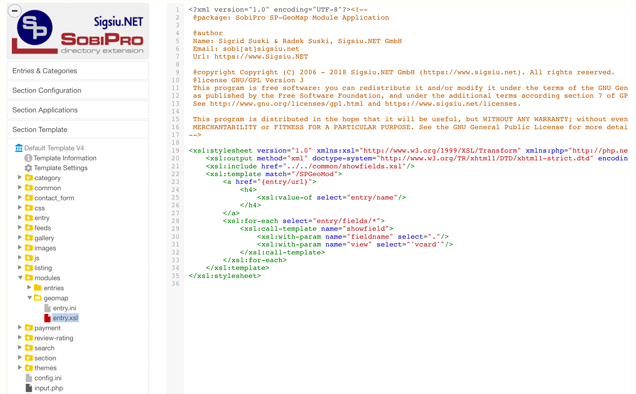Expand the js folder arrow
636x394 pixels.
pos(19,257)
